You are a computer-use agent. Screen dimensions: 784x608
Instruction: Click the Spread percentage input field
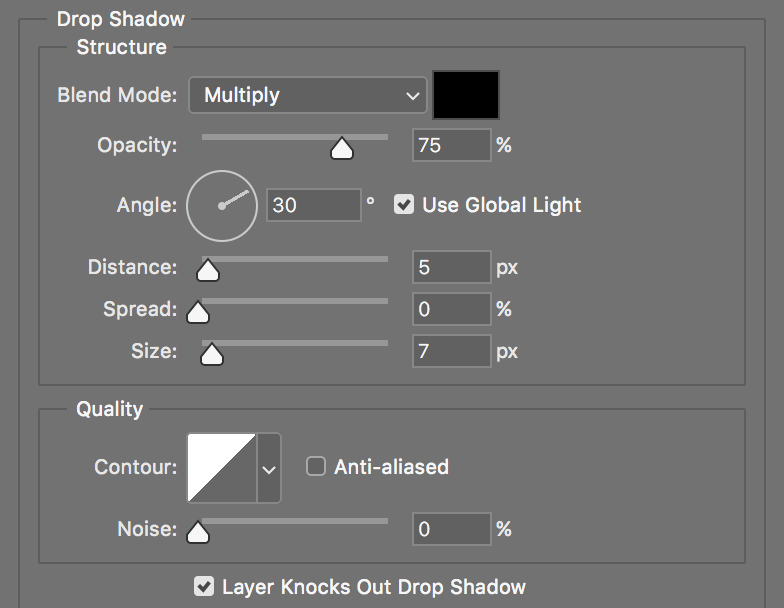451,309
